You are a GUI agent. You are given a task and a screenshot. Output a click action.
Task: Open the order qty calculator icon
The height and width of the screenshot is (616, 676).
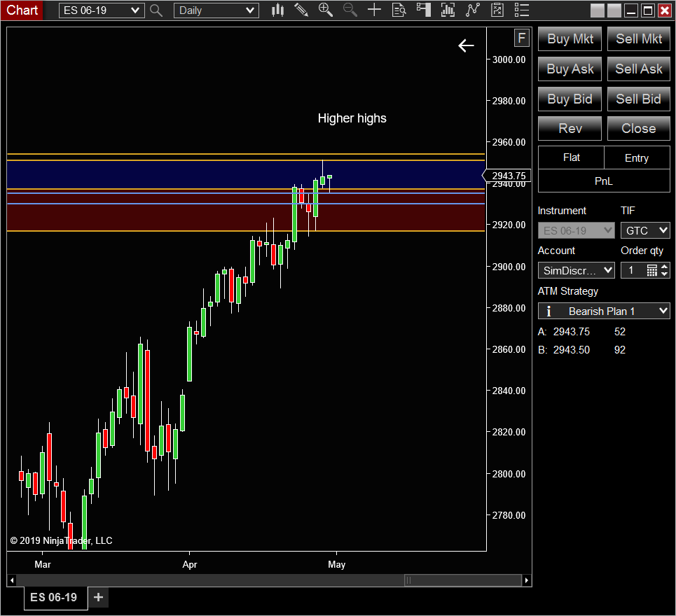click(x=652, y=270)
